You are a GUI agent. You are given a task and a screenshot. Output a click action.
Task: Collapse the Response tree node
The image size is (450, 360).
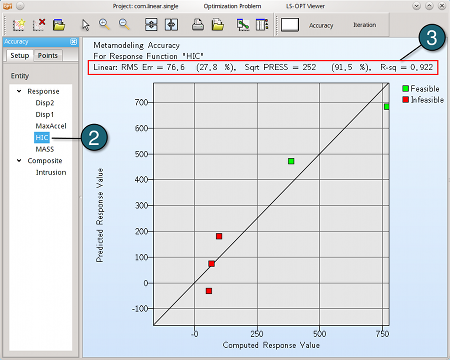click(19, 91)
